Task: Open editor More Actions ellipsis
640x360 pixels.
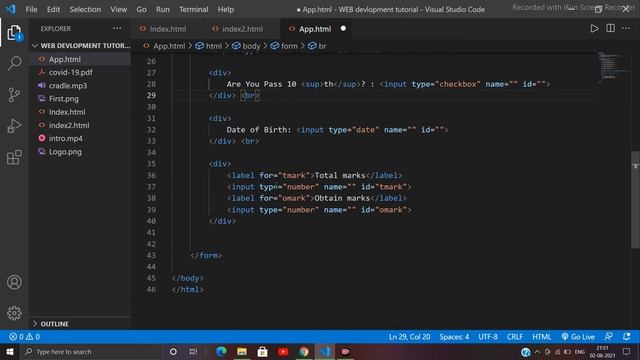Action: (x=626, y=28)
